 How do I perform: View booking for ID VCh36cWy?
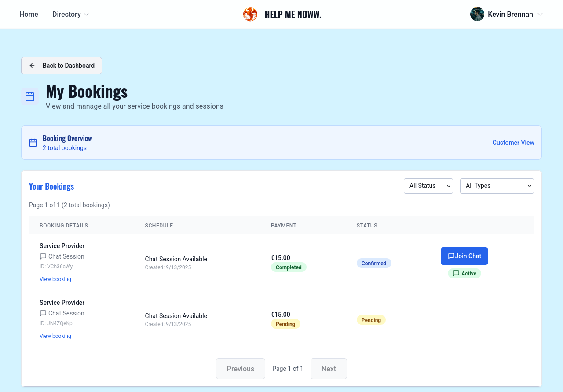coord(55,279)
